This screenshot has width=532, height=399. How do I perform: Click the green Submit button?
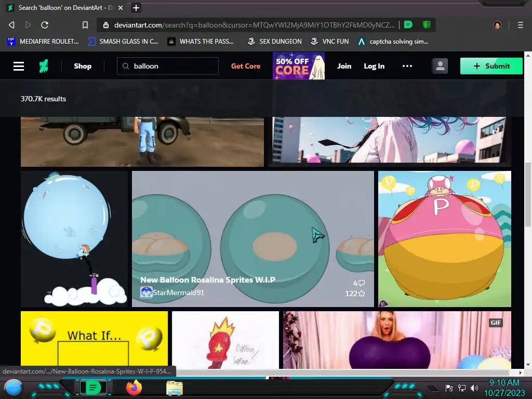[491, 66]
